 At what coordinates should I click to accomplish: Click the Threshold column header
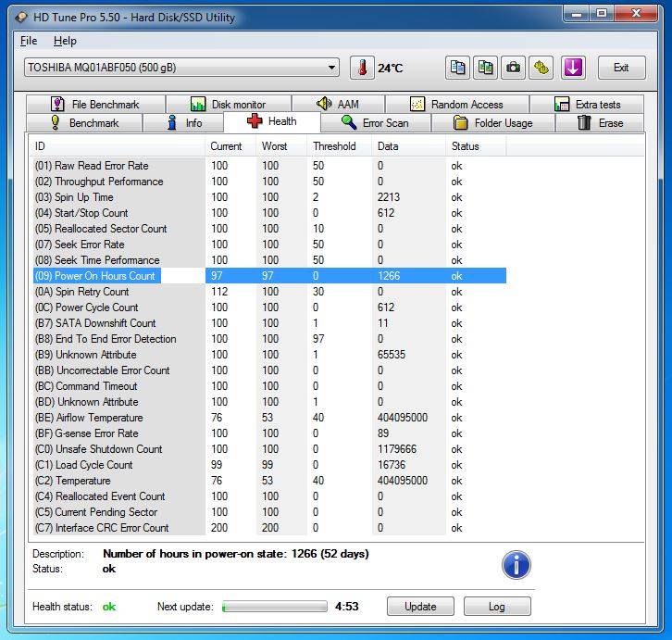[x=340, y=146]
